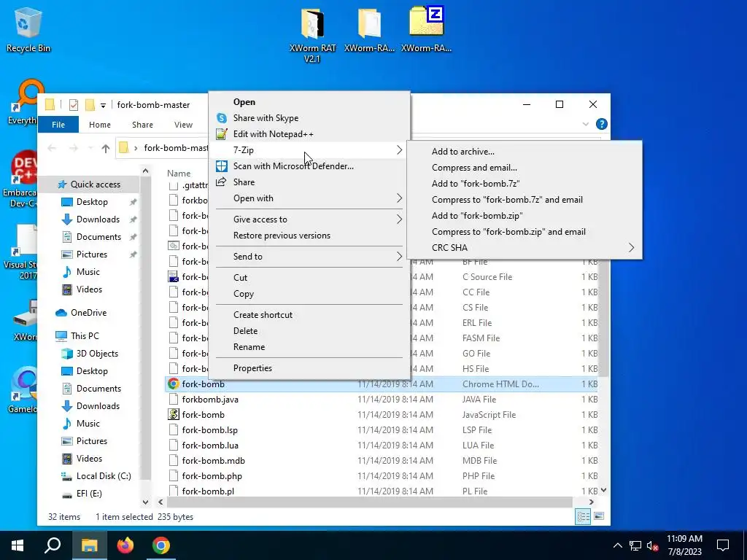
Task: Click the horizontal scrollbar in file list
Action: click(x=370, y=502)
